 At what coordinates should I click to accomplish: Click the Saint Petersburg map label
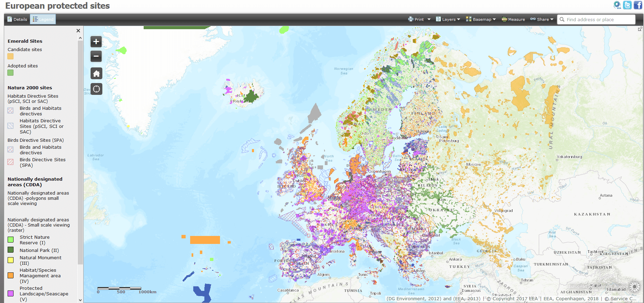click(449, 139)
